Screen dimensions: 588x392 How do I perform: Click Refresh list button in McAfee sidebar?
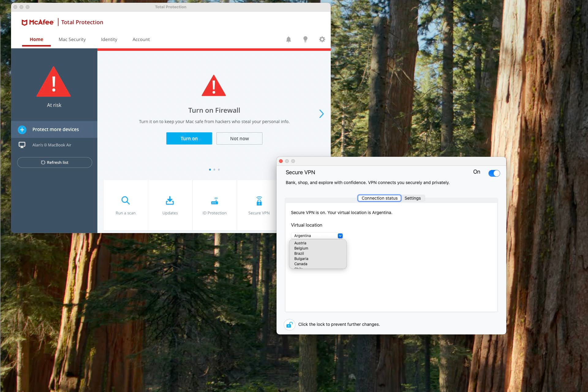pos(54,162)
